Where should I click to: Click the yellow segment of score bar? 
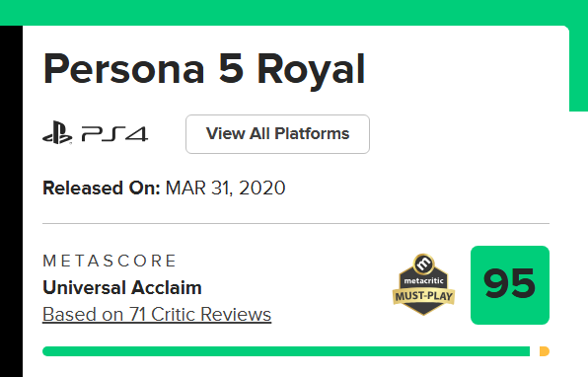pos(545,351)
